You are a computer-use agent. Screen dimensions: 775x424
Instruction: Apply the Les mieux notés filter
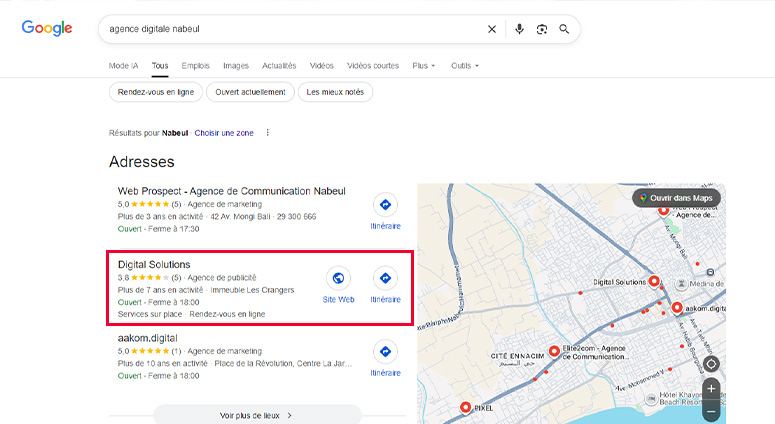click(335, 92)
